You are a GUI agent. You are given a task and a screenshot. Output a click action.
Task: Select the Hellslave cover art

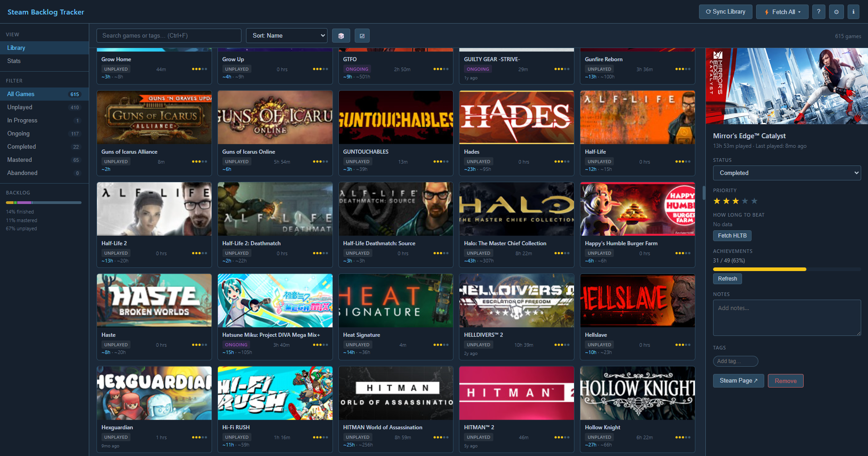(637, 301)
